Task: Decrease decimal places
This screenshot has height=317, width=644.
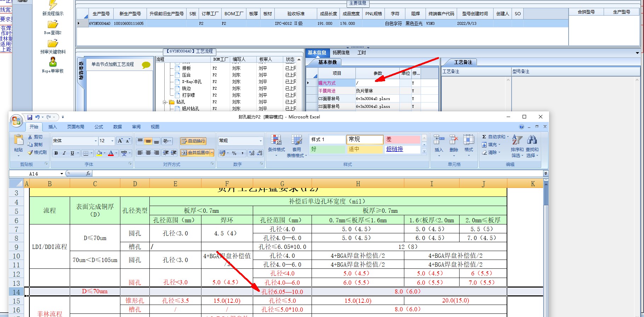Action: [260, 153]
